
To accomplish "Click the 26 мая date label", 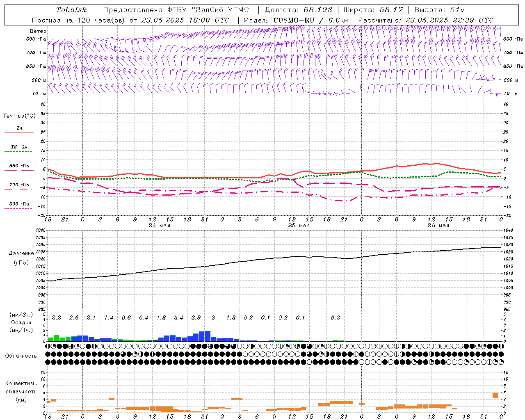I will [x=438, y=226].
